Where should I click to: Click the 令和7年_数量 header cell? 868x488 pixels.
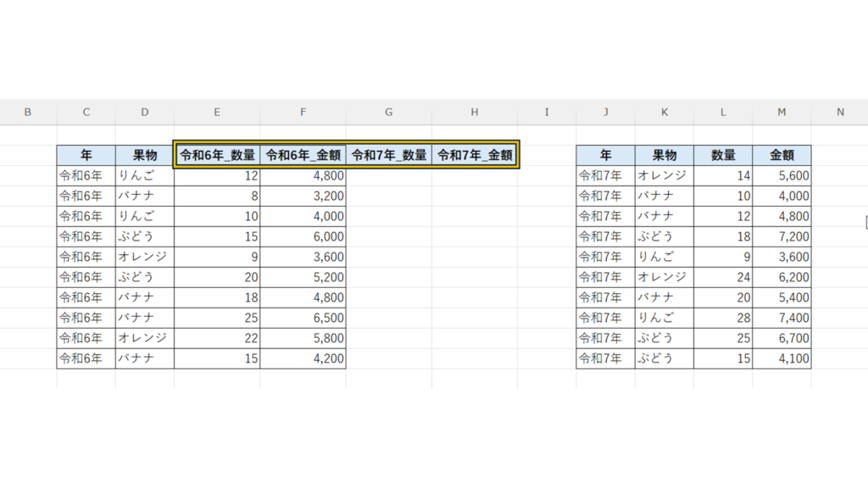(x=389, y=155)
